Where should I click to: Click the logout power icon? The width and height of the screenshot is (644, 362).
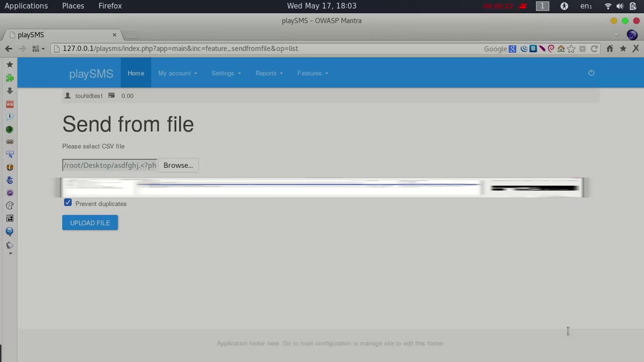tap(591, 73)
